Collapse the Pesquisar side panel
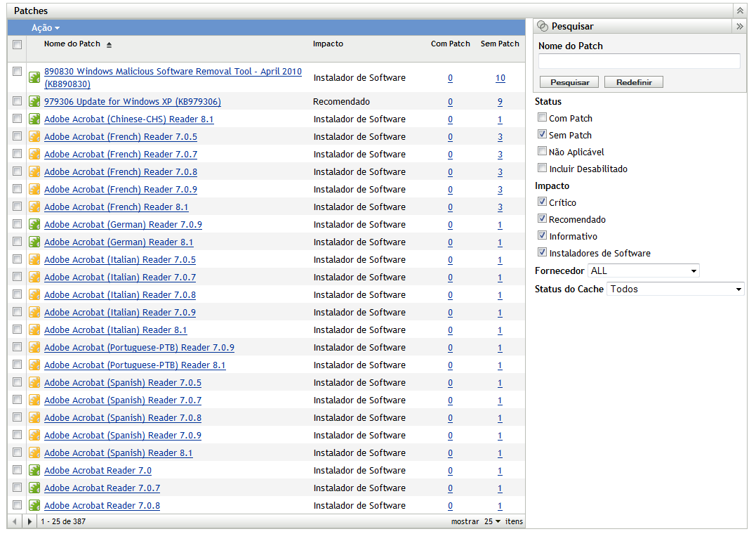Image resolution: width=756 pixels, height=541 pixels. (x=740, y=26)
